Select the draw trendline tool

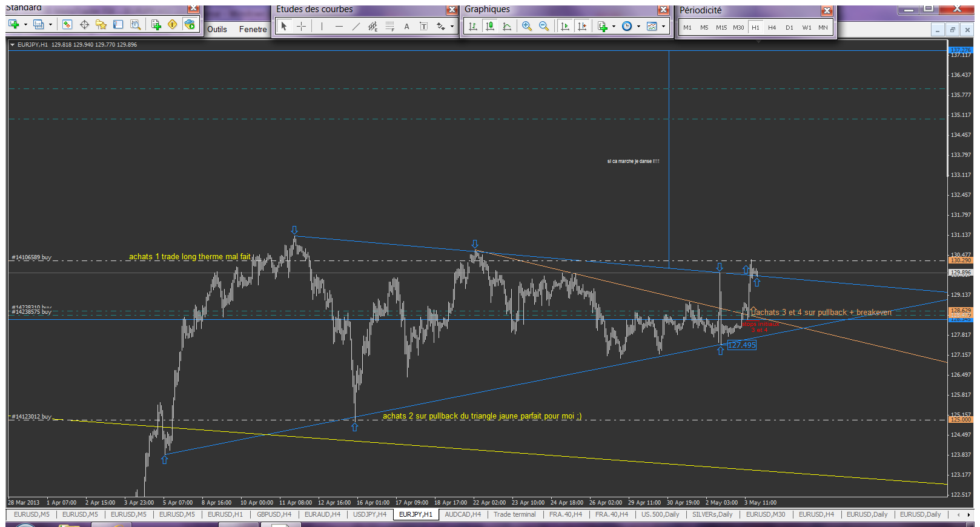click(356, 26)
